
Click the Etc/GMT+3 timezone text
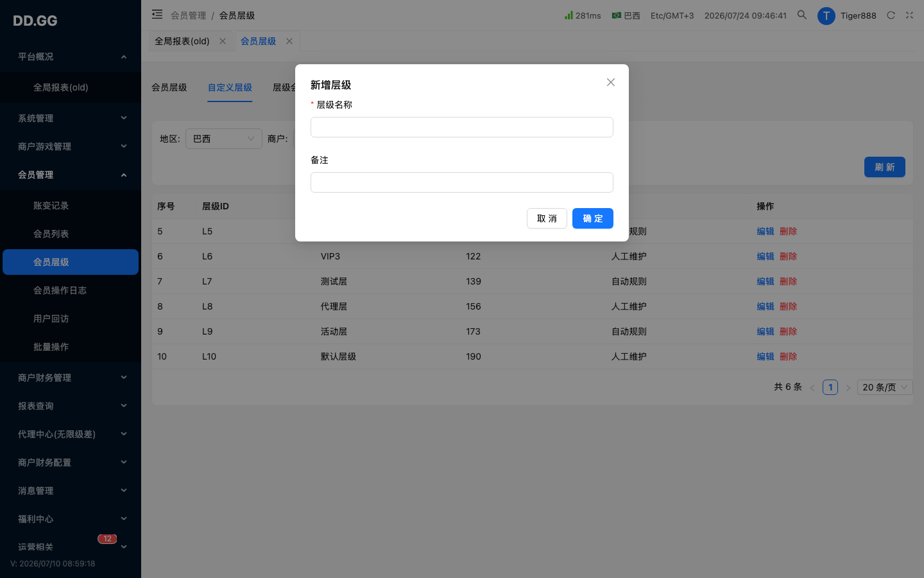tap(672, 15)
